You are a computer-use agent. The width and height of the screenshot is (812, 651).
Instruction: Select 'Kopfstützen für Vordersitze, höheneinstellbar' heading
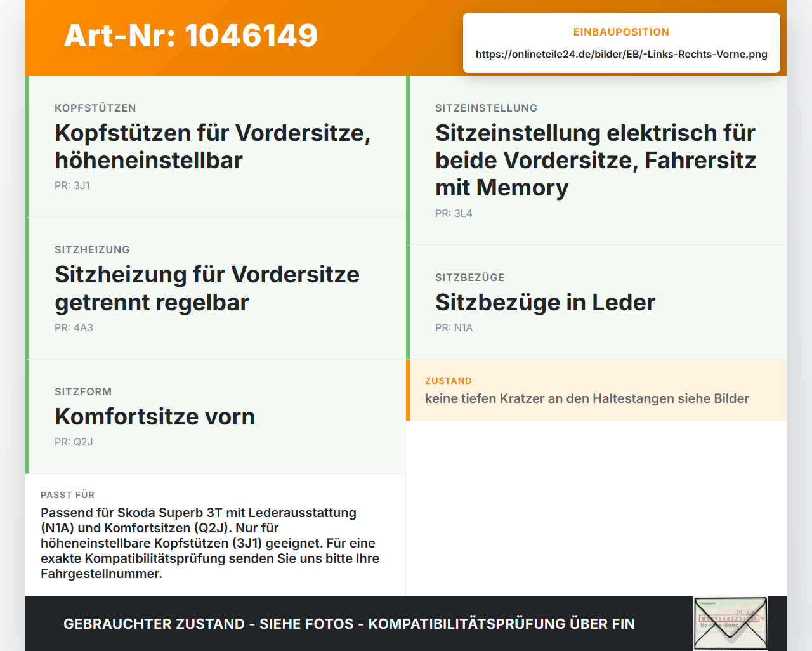click(x=213, y=147)
